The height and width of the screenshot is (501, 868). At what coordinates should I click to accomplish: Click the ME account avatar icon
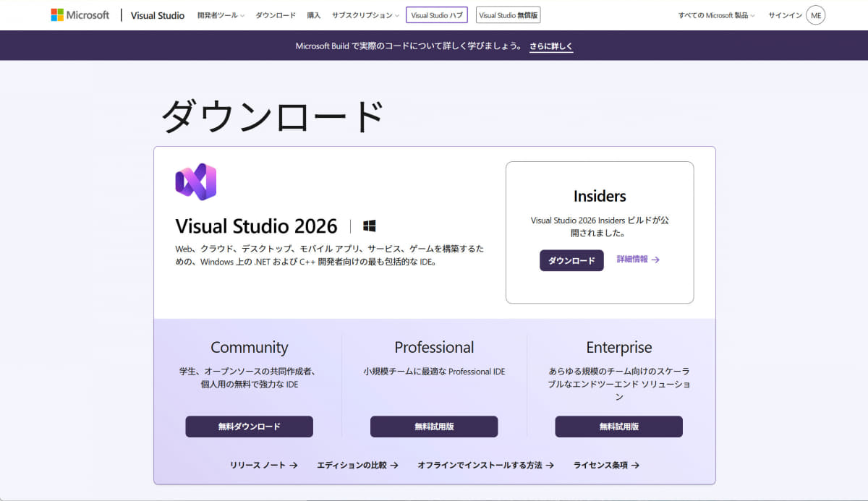[816, 15]
